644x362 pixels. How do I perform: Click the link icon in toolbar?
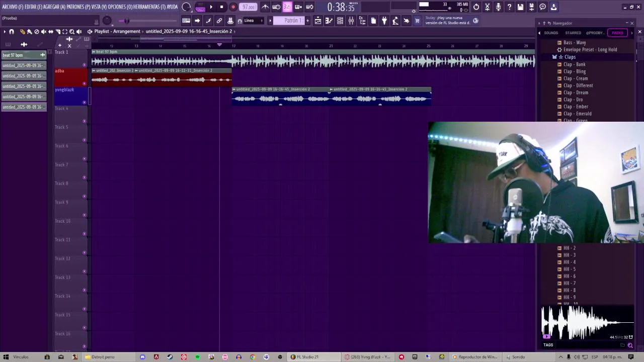tap(219, 21)
